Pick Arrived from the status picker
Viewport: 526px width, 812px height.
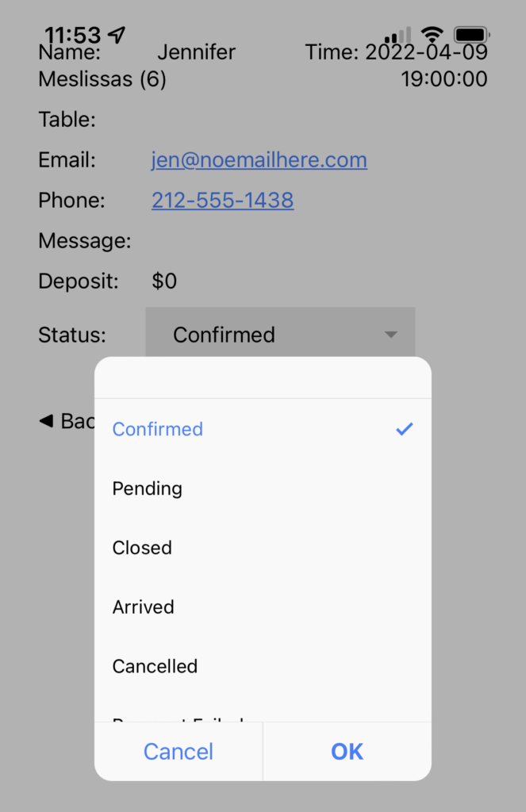coord(263,607)
